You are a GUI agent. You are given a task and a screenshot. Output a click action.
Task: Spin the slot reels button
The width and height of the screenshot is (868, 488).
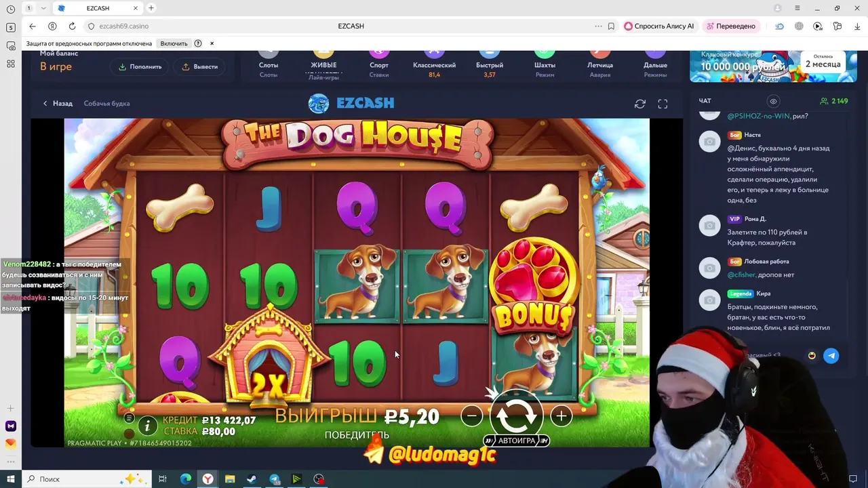pos(516,415)
